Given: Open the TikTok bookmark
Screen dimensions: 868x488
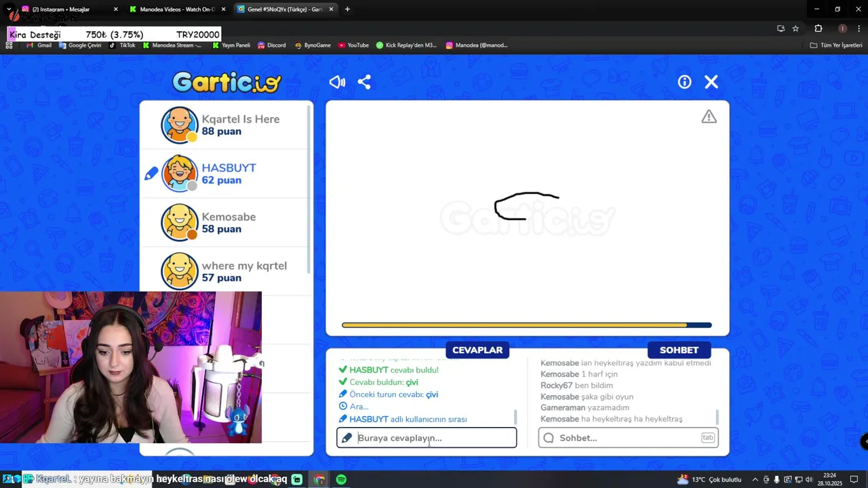Looking at the screenshot, I should 123,45.
